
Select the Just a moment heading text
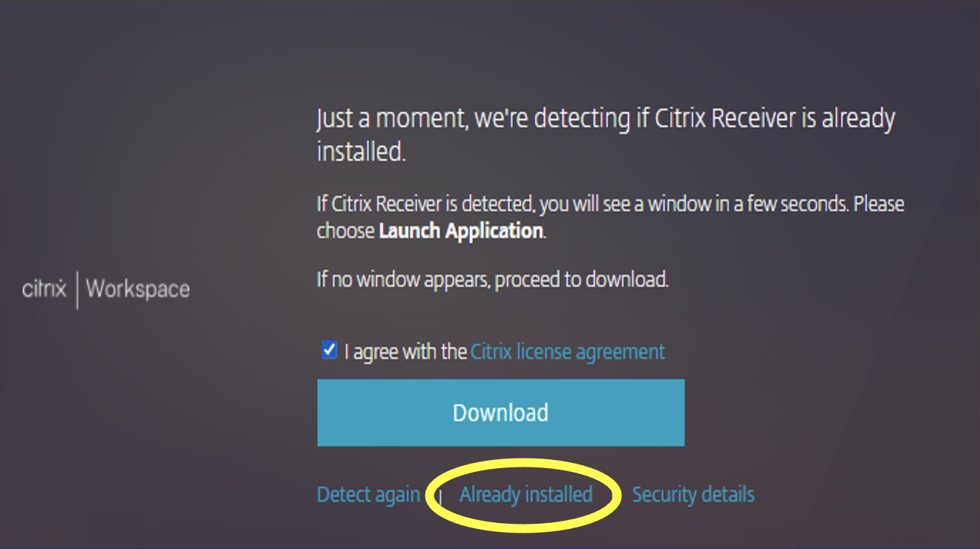(x=606, y=134)
